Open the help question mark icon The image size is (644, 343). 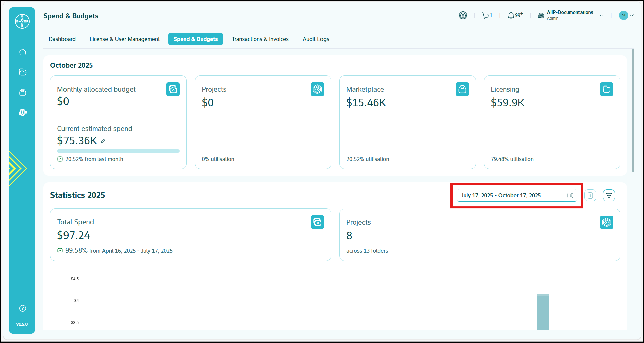click(x=23, y=308)
